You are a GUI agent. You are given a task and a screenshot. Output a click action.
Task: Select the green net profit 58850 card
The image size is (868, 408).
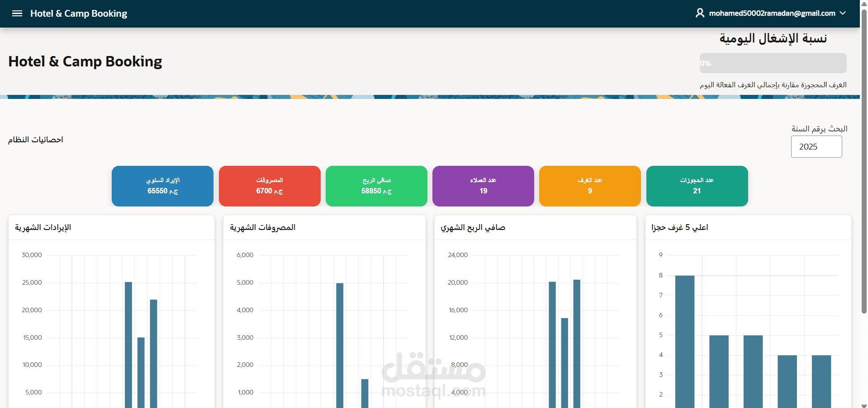click(376, 186)
